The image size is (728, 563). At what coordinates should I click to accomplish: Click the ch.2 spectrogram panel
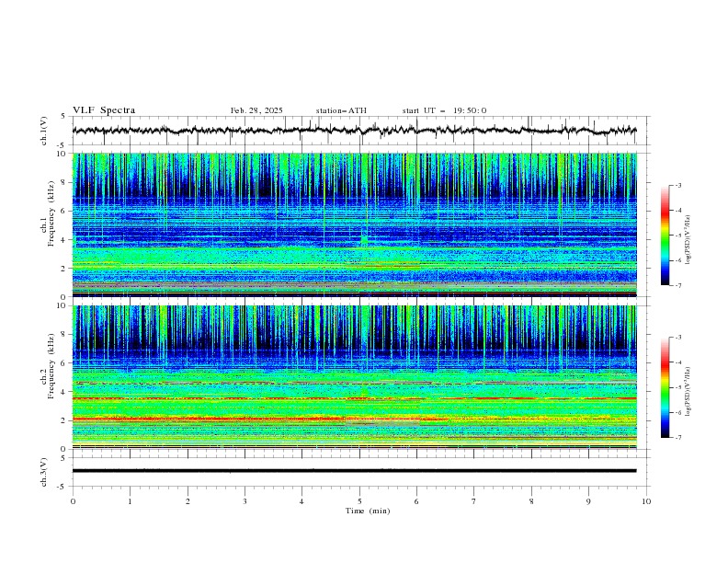pyautogui.click(x=354, y=377)
